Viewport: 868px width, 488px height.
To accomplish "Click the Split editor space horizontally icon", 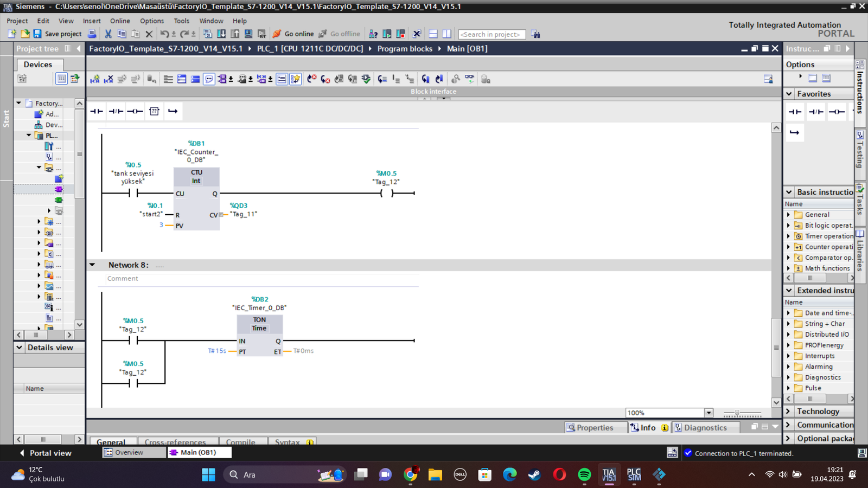I will click(433, 34).
